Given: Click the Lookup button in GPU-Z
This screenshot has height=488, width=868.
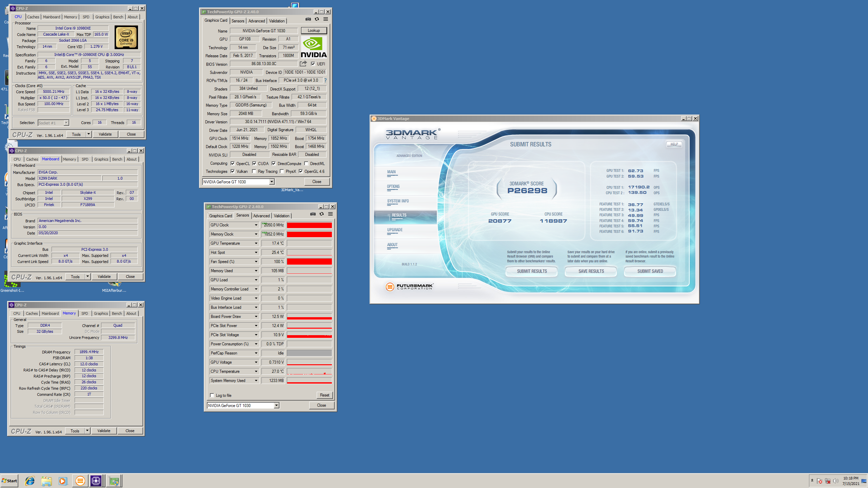Looking at the screenshot, I should coord(314,30).
